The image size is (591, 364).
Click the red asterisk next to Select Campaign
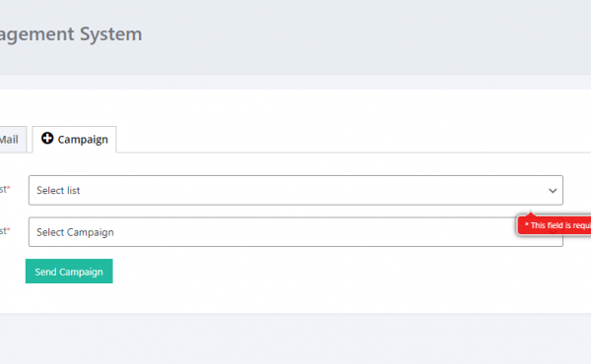coord(9,229)
